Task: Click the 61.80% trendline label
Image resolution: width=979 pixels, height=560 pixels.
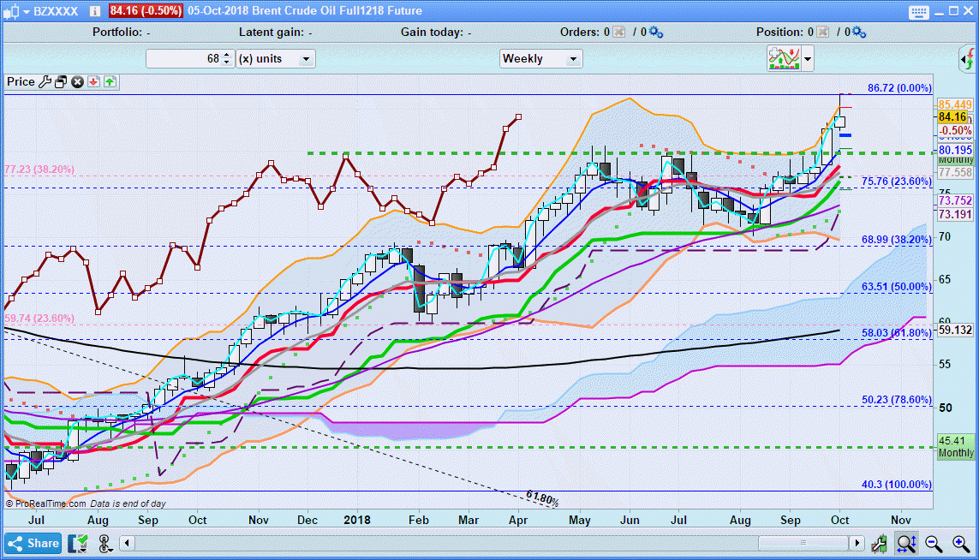Action: coord(542,499)
